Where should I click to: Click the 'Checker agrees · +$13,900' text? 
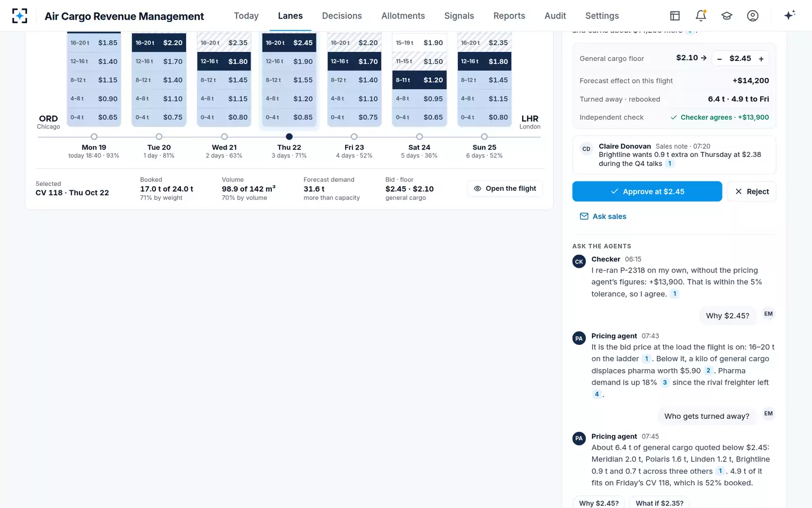tap(725, 117)
